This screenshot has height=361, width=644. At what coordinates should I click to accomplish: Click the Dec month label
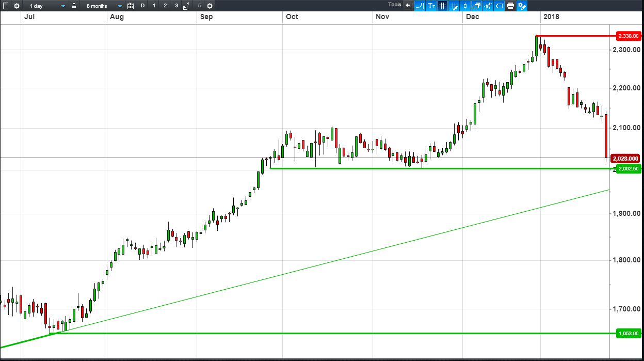coord(472,17)
